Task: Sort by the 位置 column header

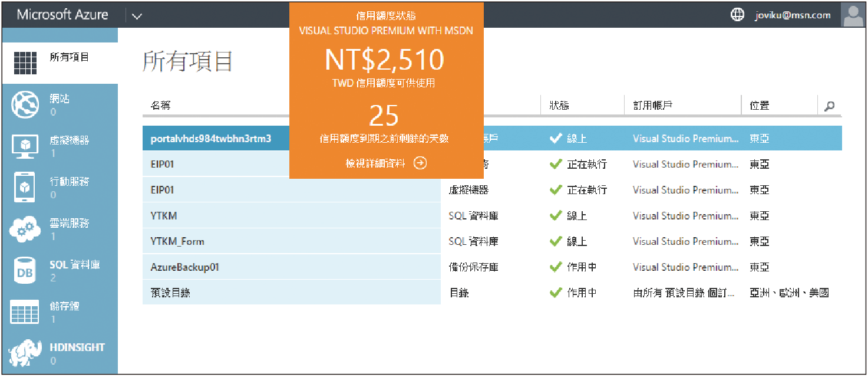Action: [760, 106]
